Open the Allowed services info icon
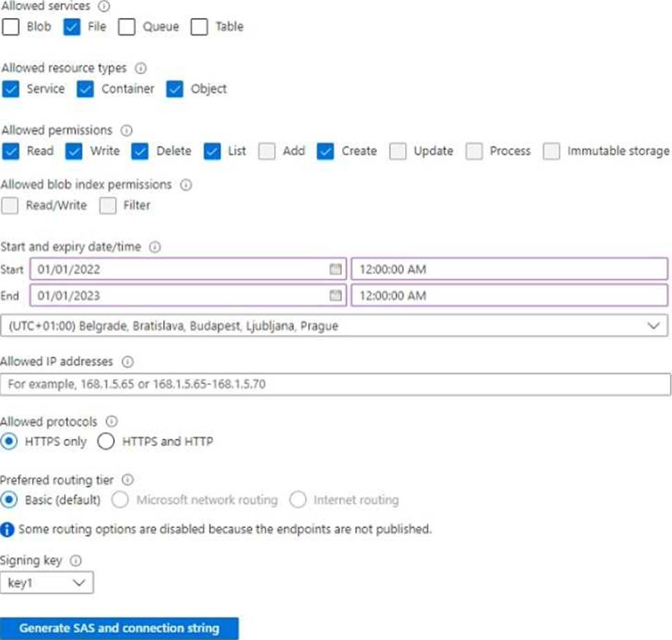The height and width of the screenshot is (640, 672). point(104,6)
